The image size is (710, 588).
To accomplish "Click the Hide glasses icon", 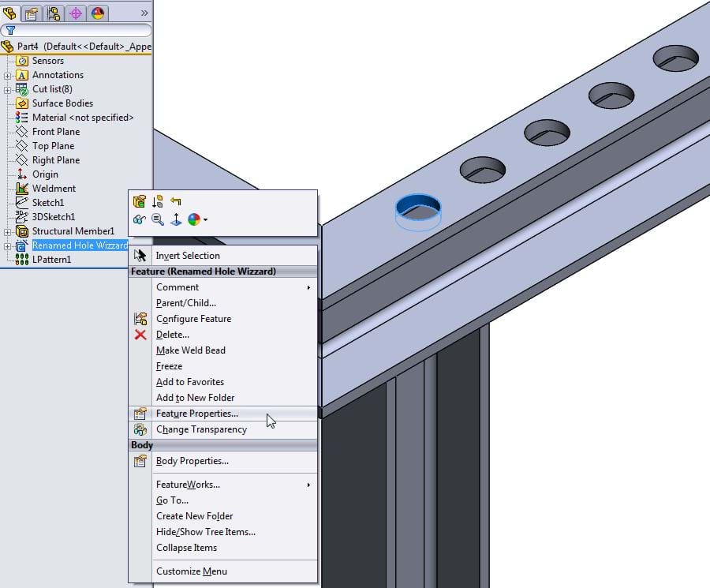I will [140, 220].
